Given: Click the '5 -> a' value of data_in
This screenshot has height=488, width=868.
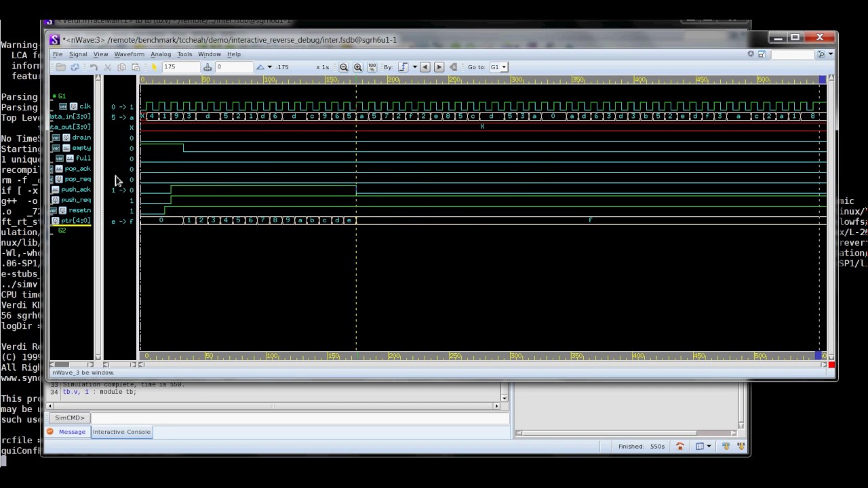Looking at the screenshot, I should 123,117.
